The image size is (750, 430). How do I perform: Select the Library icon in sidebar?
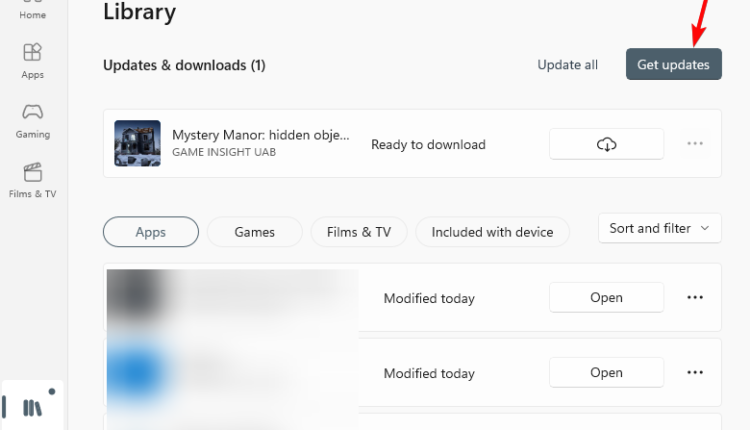click(x=33, y=408)
